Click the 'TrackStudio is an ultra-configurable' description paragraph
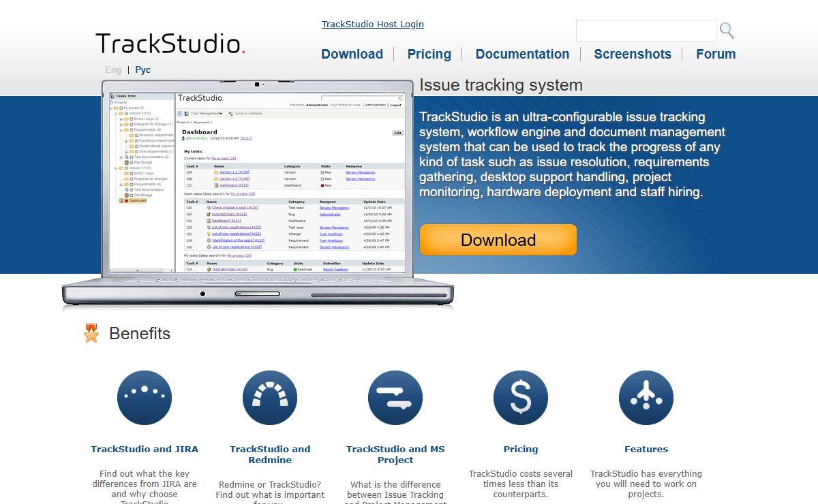Viewport: 818px width, 504px height. pyautogui.click(x=573, y=155)
